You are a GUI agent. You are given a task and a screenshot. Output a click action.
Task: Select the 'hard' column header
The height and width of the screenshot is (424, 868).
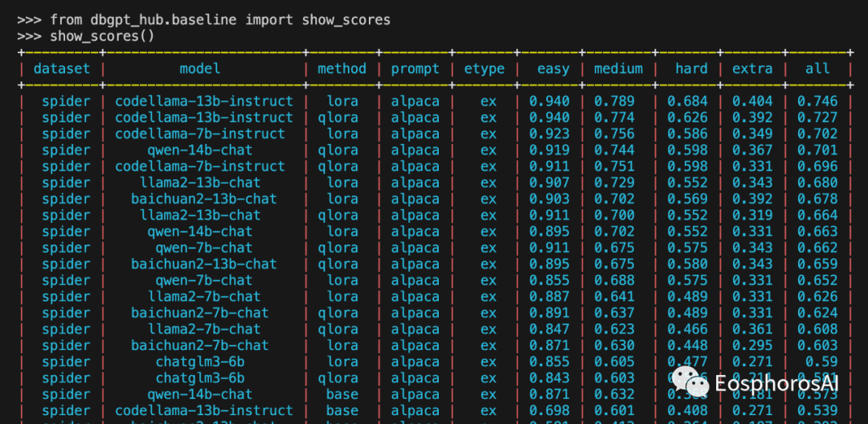pyautogui.click(x=691, y=68)
